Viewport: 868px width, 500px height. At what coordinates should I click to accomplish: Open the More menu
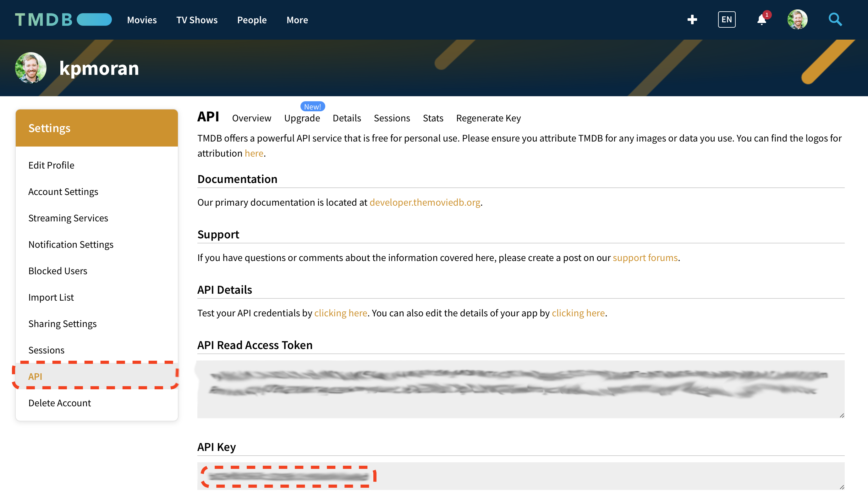click(x=297, y=19)
